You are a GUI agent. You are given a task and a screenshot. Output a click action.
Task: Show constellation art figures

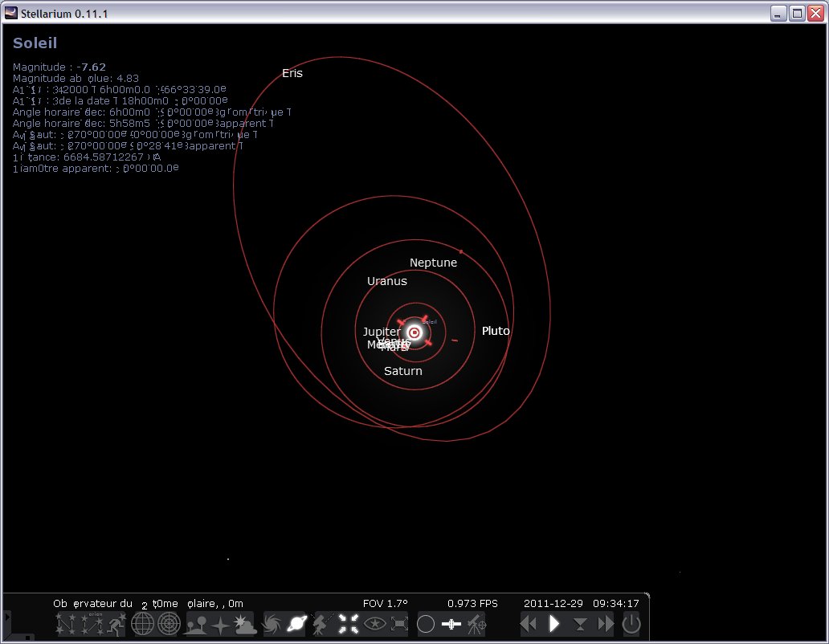tap(116, 623)
